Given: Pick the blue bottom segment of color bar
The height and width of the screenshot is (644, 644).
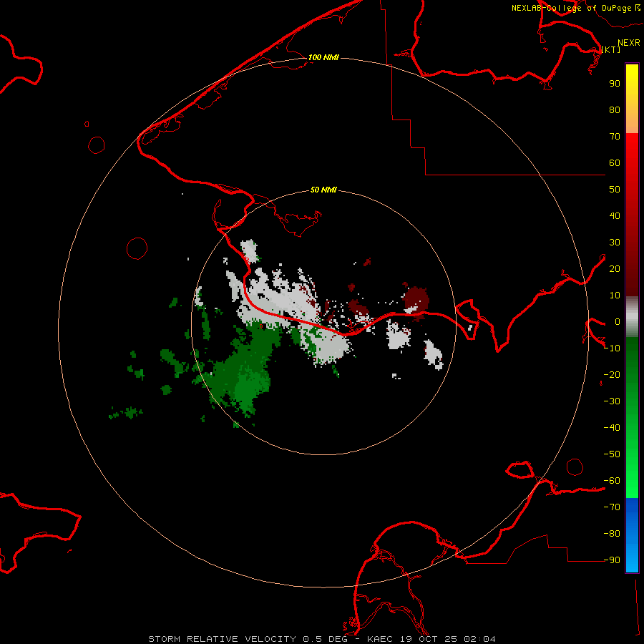Looking at the screenshot, I should click(x=632, y=535).
